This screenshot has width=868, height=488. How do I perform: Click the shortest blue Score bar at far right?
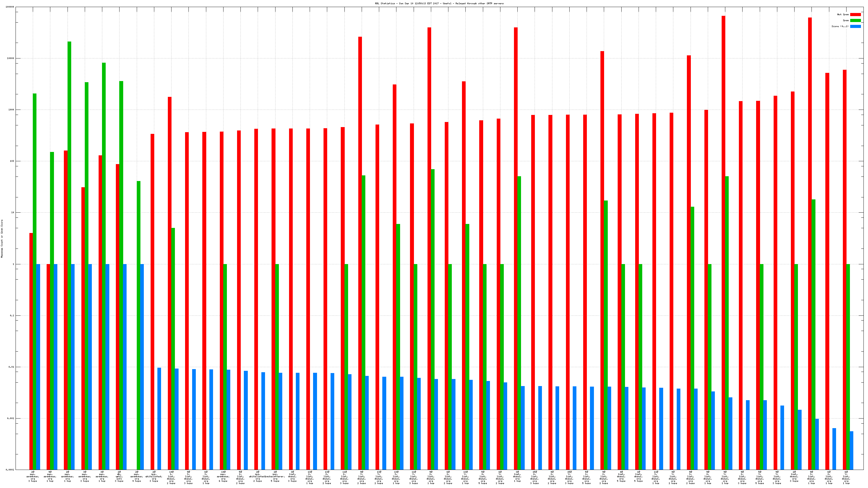[x=852, y=450]
